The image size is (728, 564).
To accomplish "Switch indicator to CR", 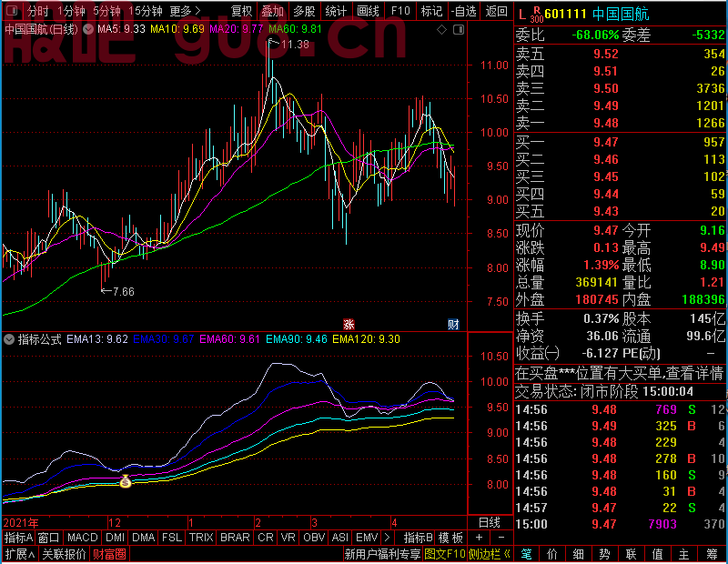I will click(266, 538).
